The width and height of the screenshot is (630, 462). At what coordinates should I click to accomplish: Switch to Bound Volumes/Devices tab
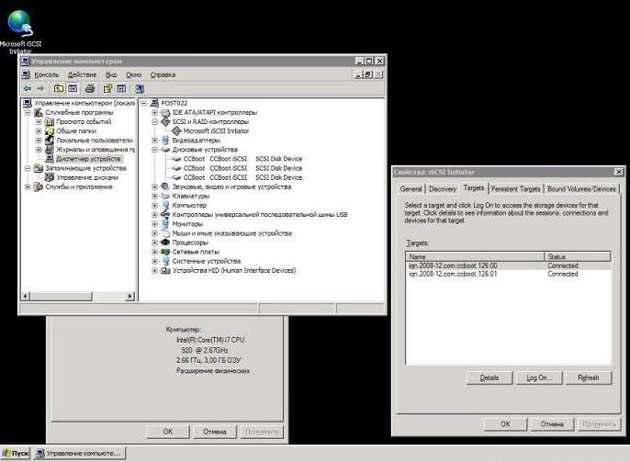(x=581, y=189)
